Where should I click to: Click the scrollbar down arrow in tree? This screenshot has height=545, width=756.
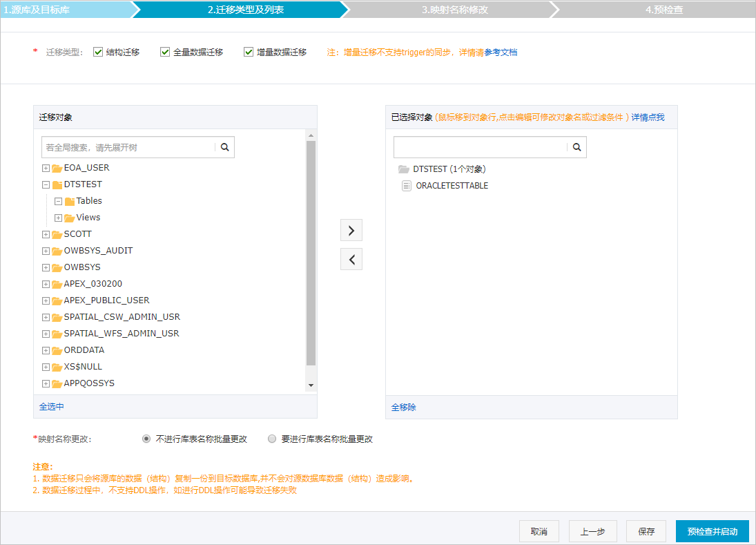[x=311, y=385]
